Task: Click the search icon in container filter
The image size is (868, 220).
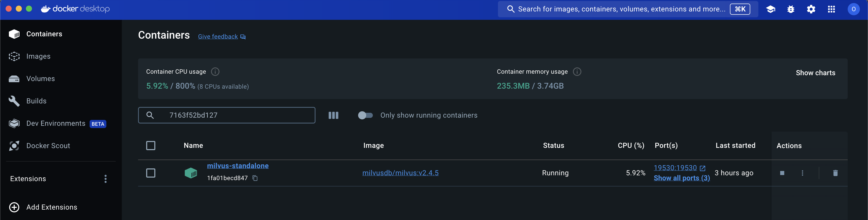Action: point(150,115)
